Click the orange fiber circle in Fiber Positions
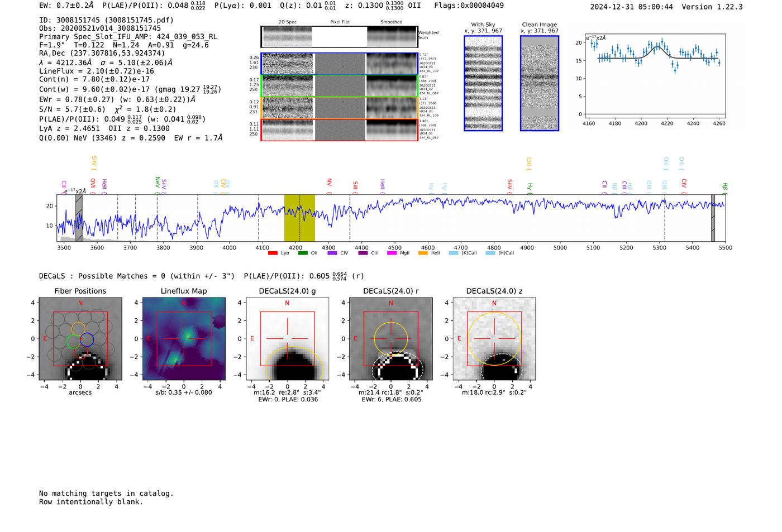 [78, 328]
